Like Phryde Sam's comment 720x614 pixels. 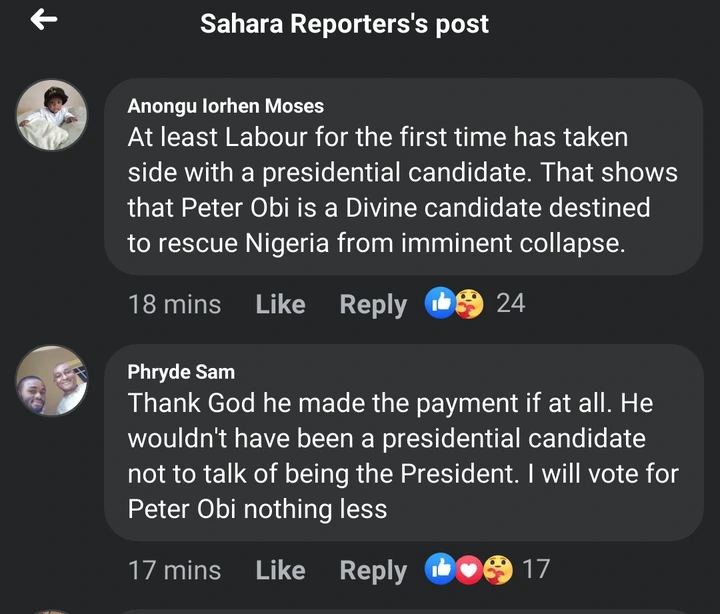pyautogui.click(x=280, y=570)
